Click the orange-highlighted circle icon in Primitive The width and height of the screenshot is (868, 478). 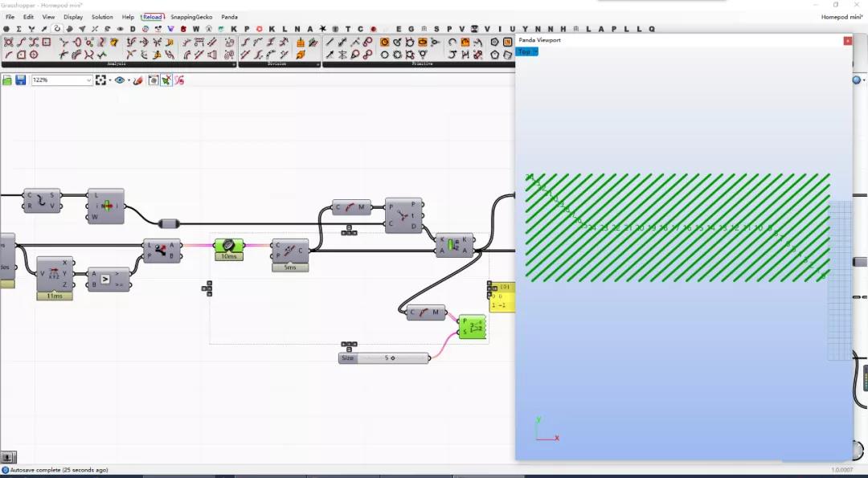point(385,42)
